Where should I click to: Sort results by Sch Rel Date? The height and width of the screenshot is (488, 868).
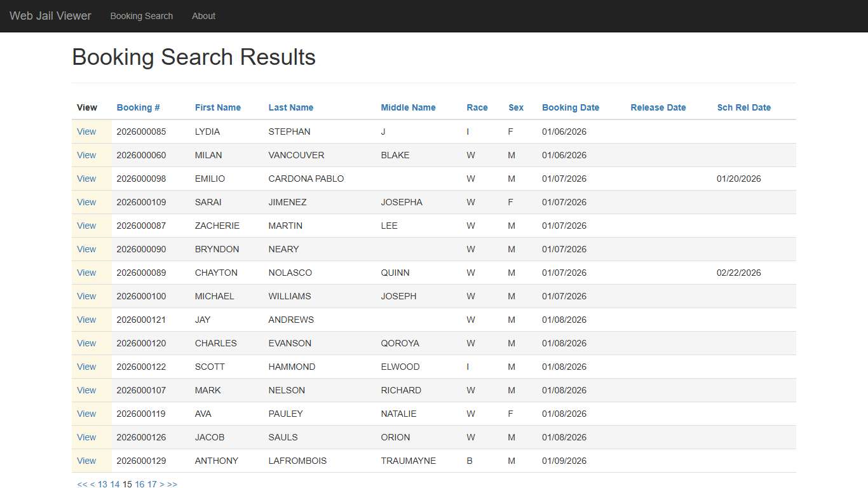[x=744, y=107]
